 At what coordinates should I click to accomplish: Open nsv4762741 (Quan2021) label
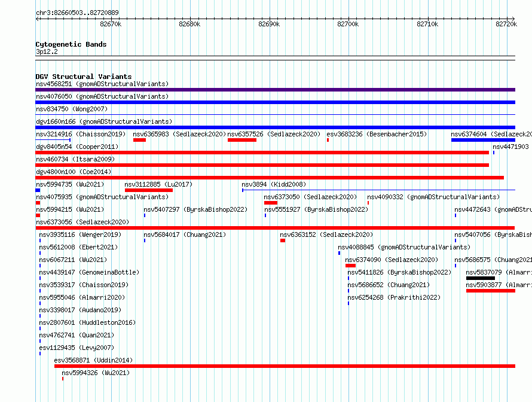click(x=77, y=335)
